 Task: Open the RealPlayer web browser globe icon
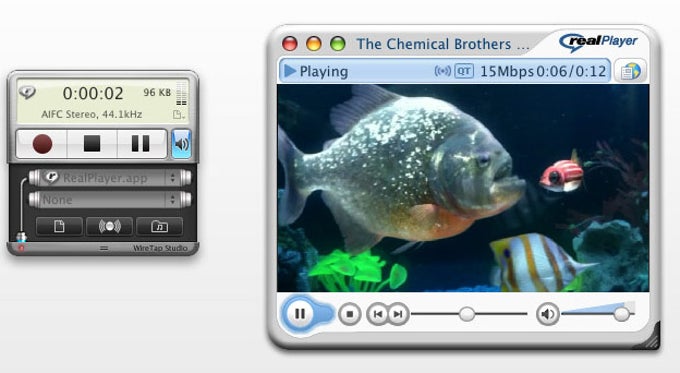click(630, 72)
